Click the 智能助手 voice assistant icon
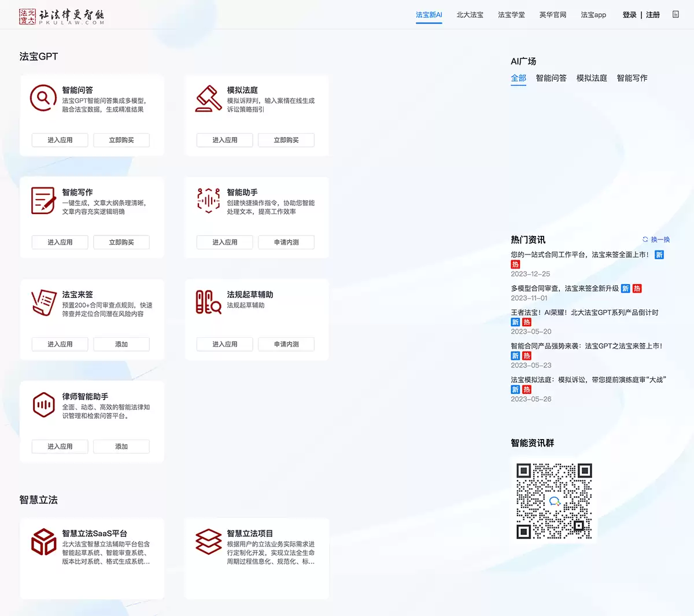This screenshot has width=694, height=616. [208, 200]
